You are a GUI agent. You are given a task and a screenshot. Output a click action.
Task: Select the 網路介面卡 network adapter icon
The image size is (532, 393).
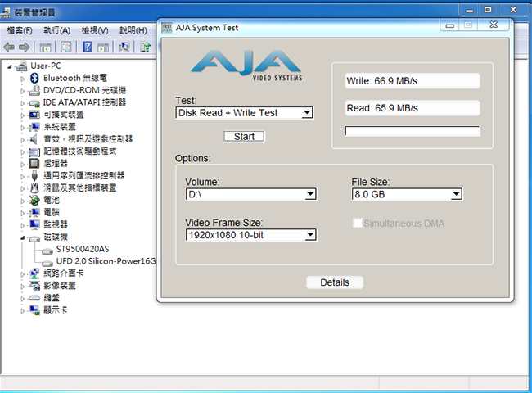tap(34, 273)
